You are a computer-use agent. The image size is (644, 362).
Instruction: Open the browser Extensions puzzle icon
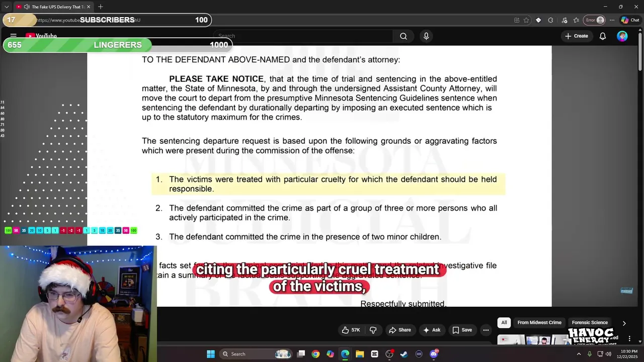point(550,20)
